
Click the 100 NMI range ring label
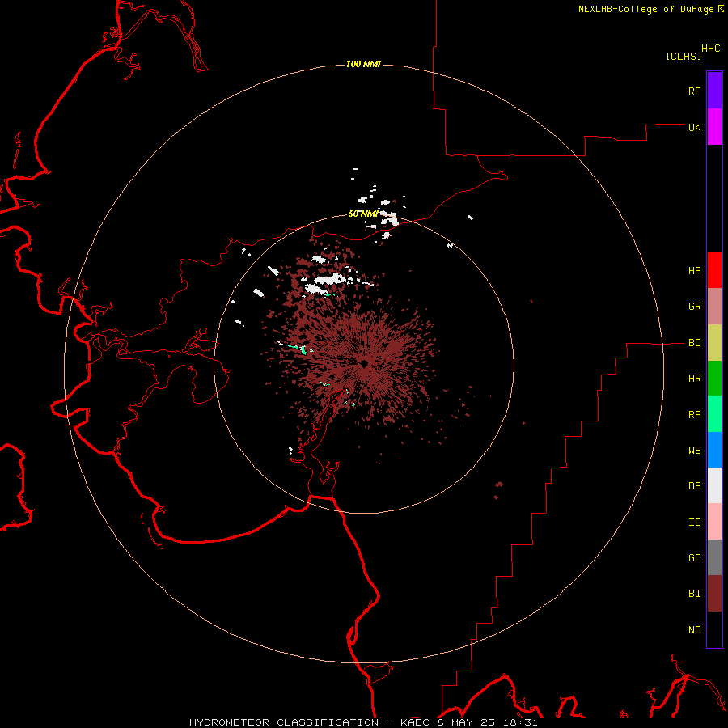(363, 64)
